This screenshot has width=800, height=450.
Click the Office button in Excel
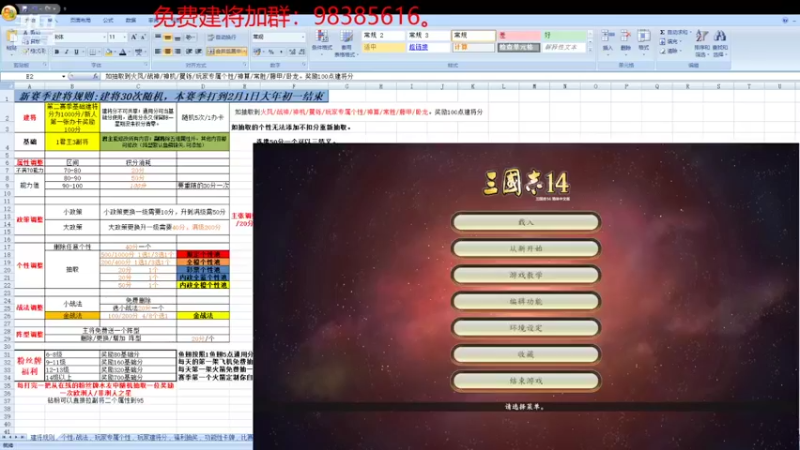(9, 12)
